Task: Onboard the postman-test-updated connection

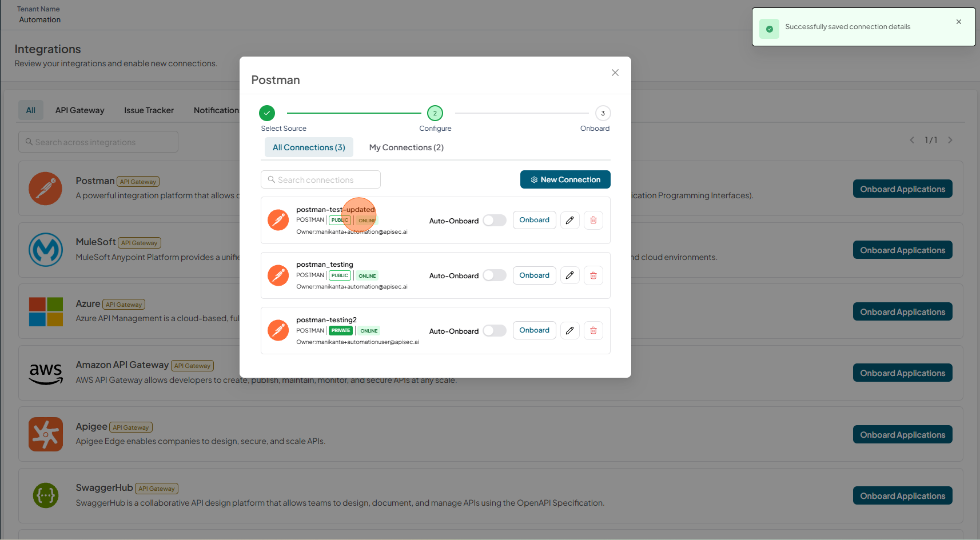Action: [x=535, y=220]
